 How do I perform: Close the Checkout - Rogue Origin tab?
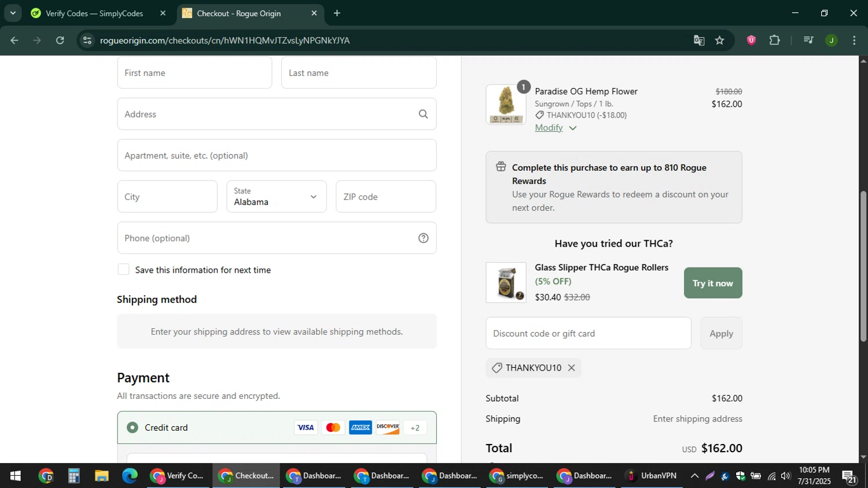tap(314, 13)
